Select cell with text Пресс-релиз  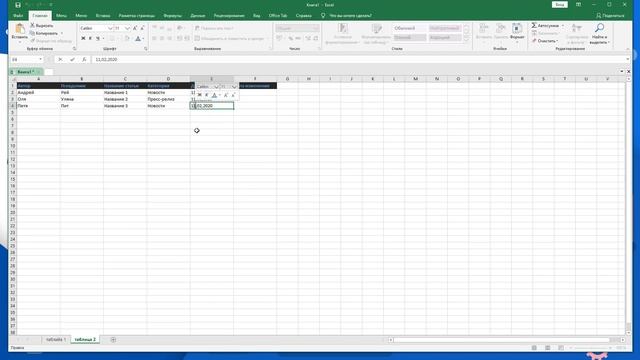pos(168,99)
